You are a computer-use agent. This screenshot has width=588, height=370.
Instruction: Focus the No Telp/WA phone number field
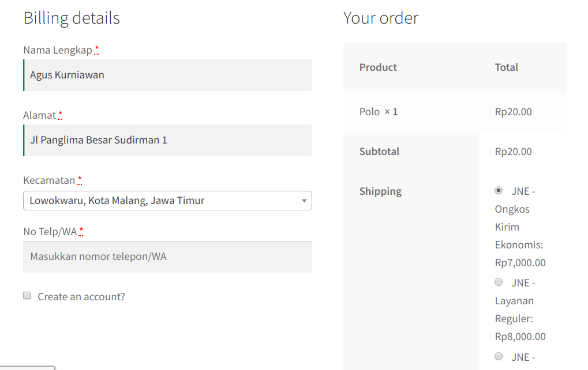pos(167,256)
